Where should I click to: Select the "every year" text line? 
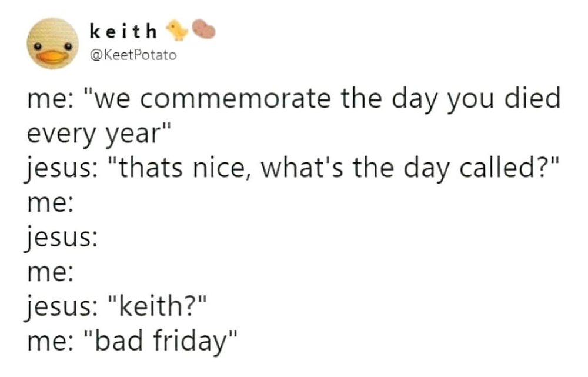pyautogui.click(x=94, y=134)
